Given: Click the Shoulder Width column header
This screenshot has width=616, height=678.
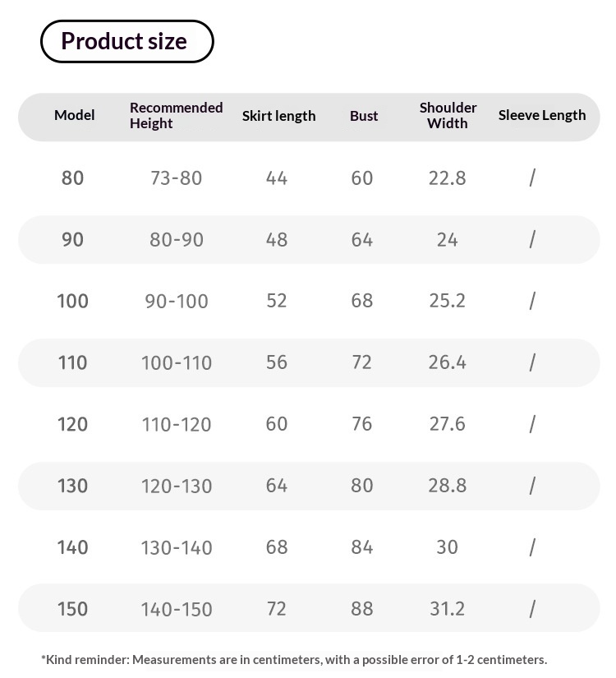Looking at the screenshot, I should 448,115.
